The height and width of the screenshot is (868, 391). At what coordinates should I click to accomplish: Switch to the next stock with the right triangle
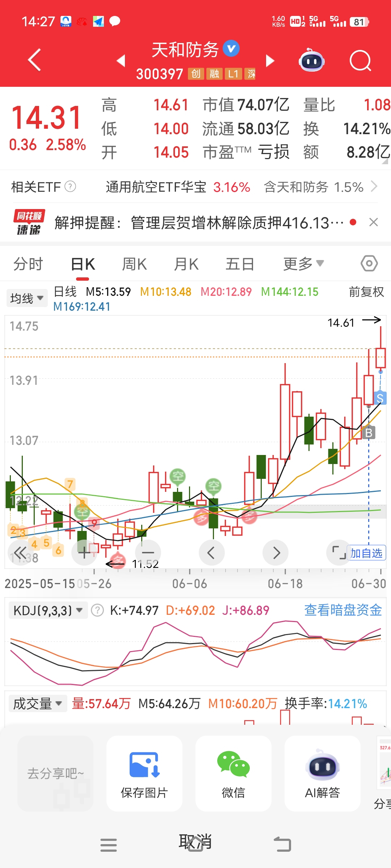(x=270, y=60)
